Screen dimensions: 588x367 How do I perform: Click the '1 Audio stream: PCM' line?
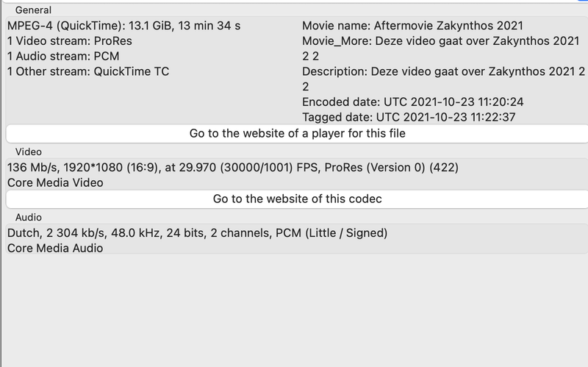tap(63, 56)
